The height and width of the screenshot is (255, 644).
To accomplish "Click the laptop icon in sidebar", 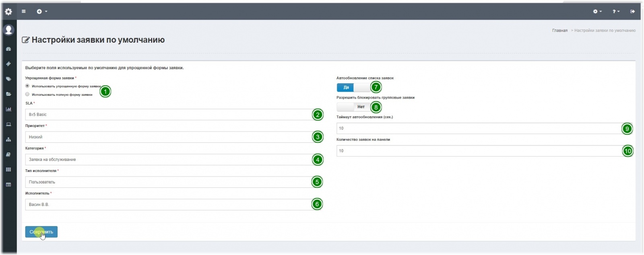I will [x=8, y=125].
